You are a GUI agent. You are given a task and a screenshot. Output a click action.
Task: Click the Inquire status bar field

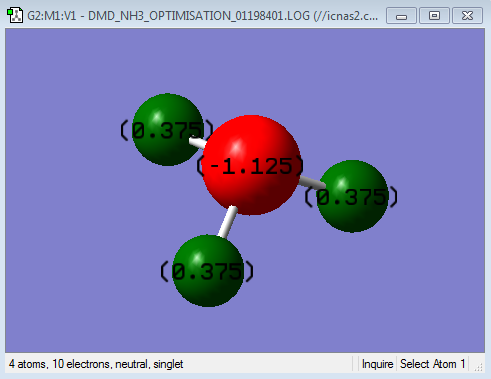(377, 364)
